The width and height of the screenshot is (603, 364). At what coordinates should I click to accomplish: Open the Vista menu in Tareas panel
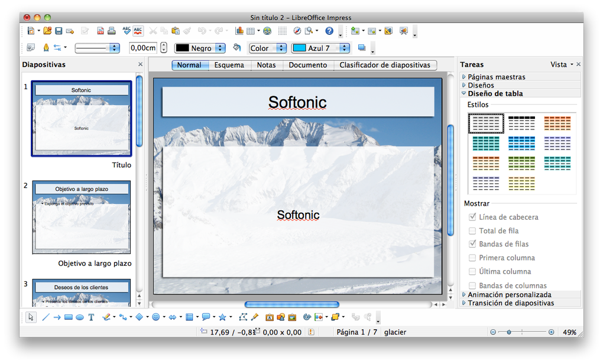pos(562,64)
